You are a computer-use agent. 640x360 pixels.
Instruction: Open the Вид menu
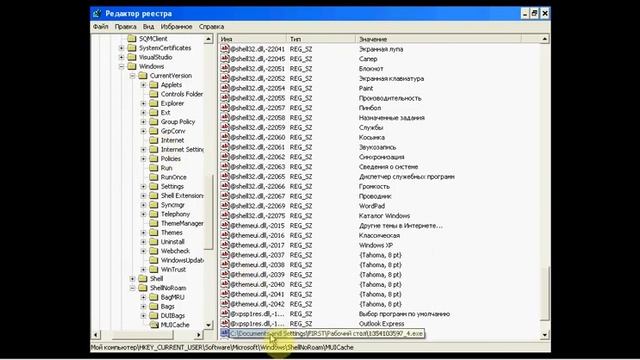[148, 27]
